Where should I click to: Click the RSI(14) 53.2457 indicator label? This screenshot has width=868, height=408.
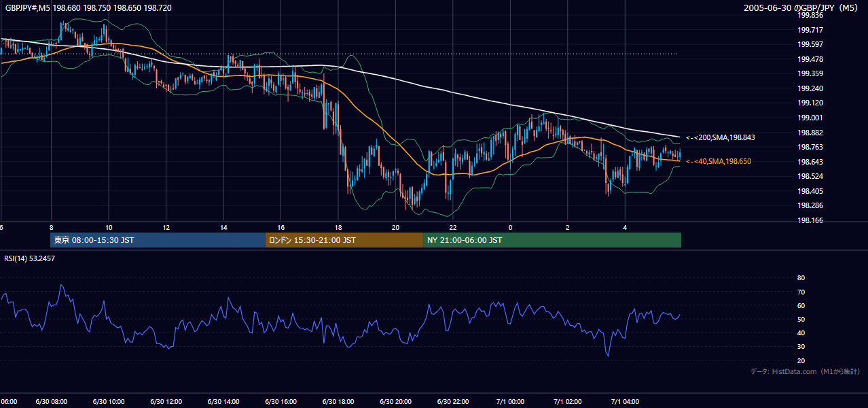tap(30, 258)
